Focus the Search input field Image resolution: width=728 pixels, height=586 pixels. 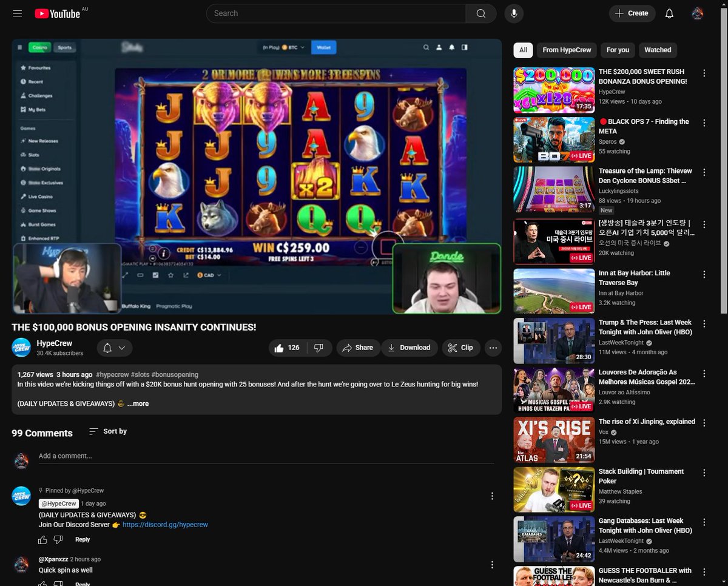point(336,13)
